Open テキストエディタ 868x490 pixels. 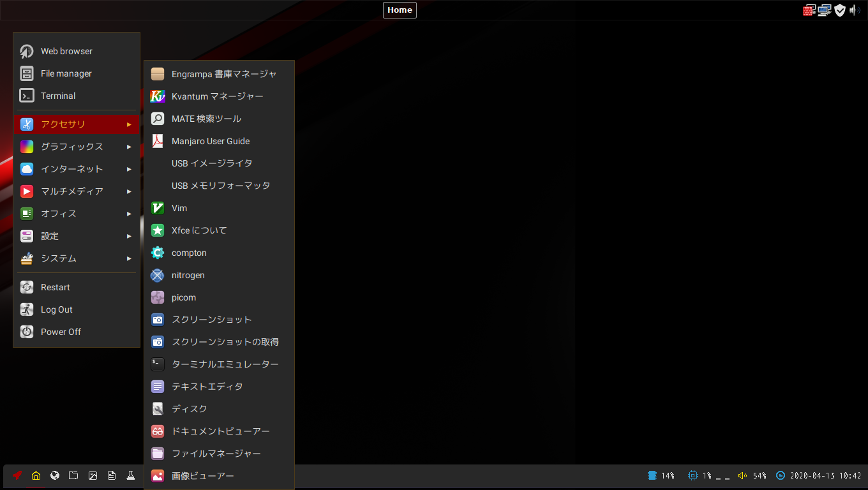tap(219, 387)
